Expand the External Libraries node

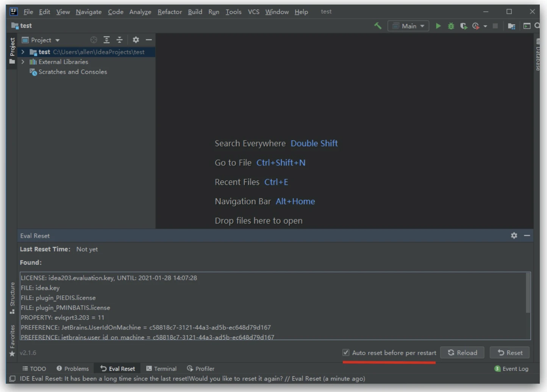click(x=23, y=62)
